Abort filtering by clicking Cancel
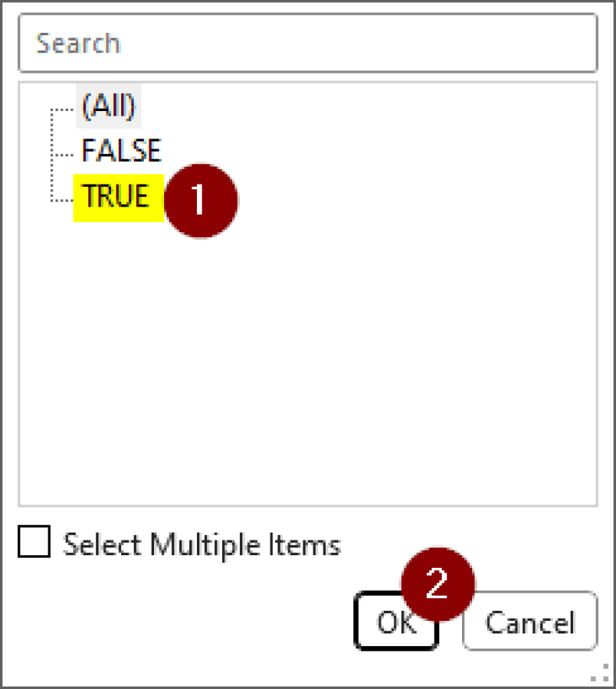Viewport: 616px width, 689px height. (528, 623)
